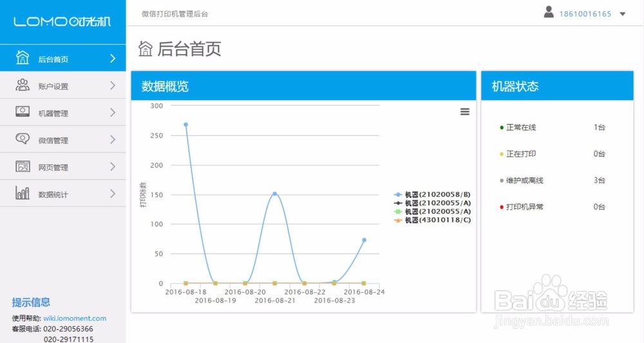Open the 网页管理 menu item
The height and width of the screenshot is (343, 644).
click(63, 166)
